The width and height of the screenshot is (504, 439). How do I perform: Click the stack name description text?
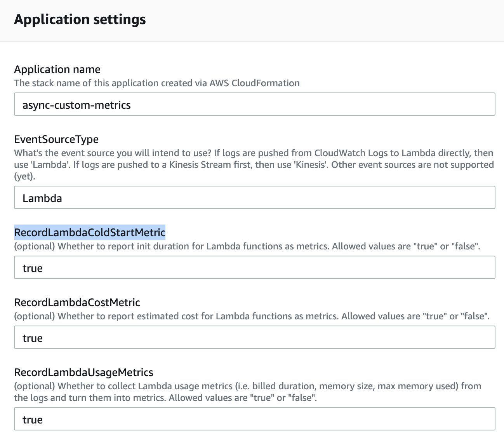(x=157, y=83)
